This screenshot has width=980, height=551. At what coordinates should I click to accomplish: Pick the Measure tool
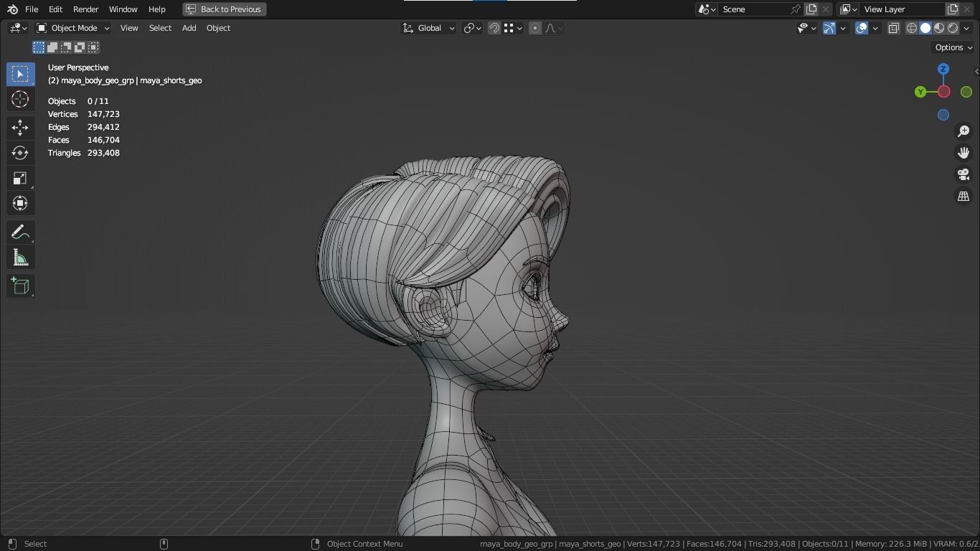click(20, 258)
